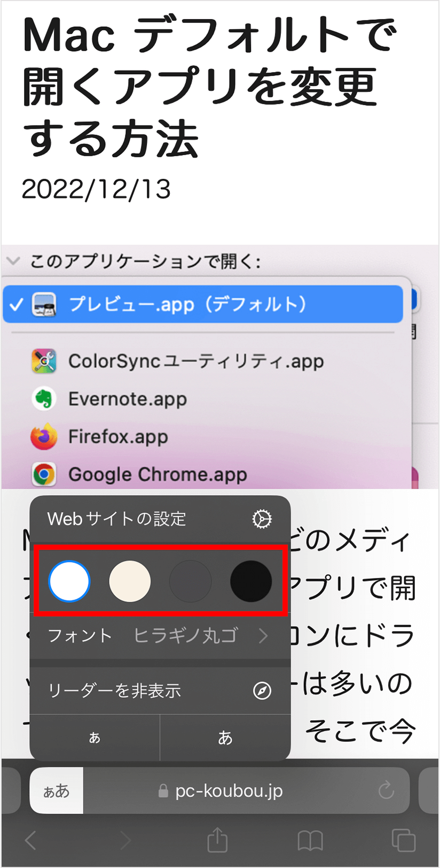Tap the reload icon in address bar
The height and width of the screenshot is (868, 440).
click(386, 790)
